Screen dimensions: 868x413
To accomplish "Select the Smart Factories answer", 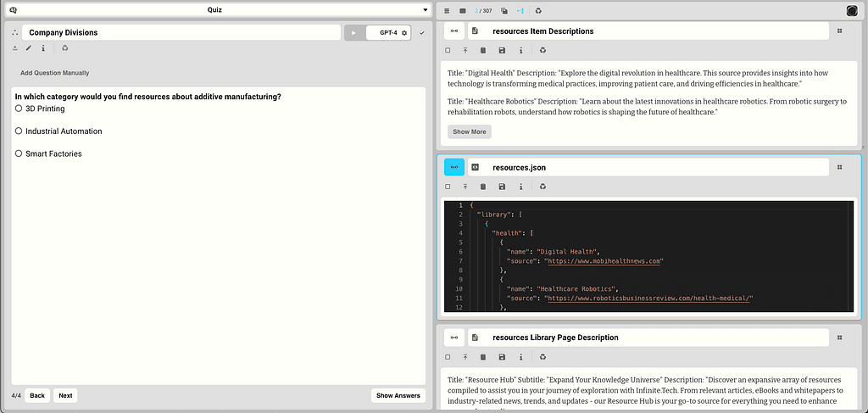I will [19, 153].
